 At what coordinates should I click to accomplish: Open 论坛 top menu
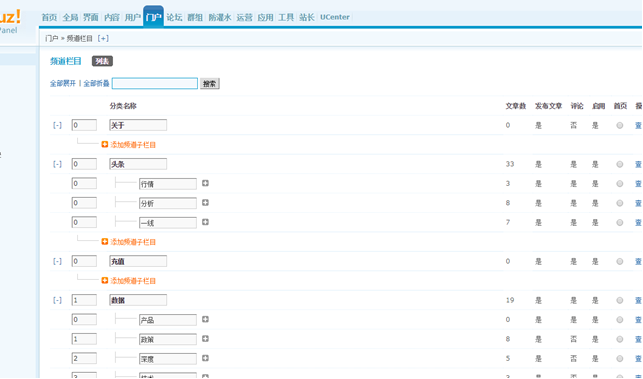pos(174,17)
